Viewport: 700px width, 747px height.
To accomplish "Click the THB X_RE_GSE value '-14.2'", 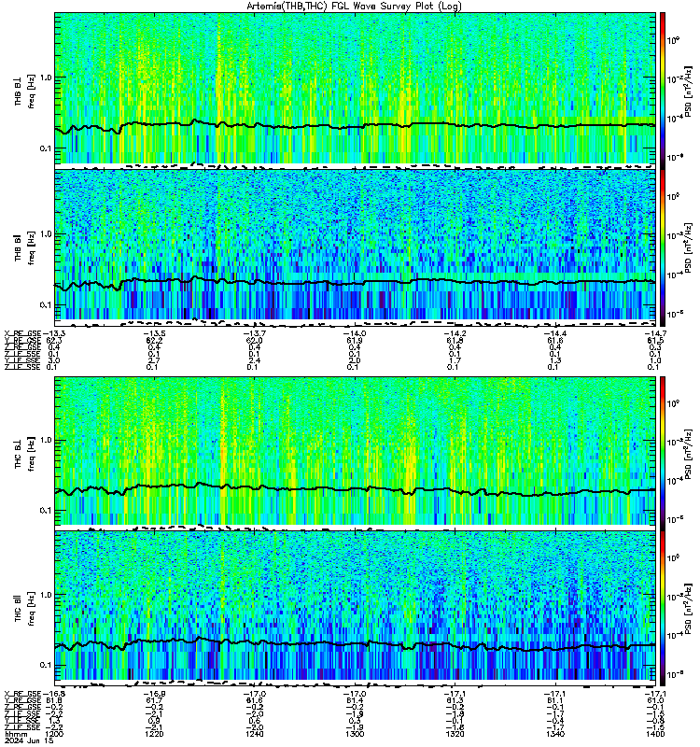I will point(455,334).
